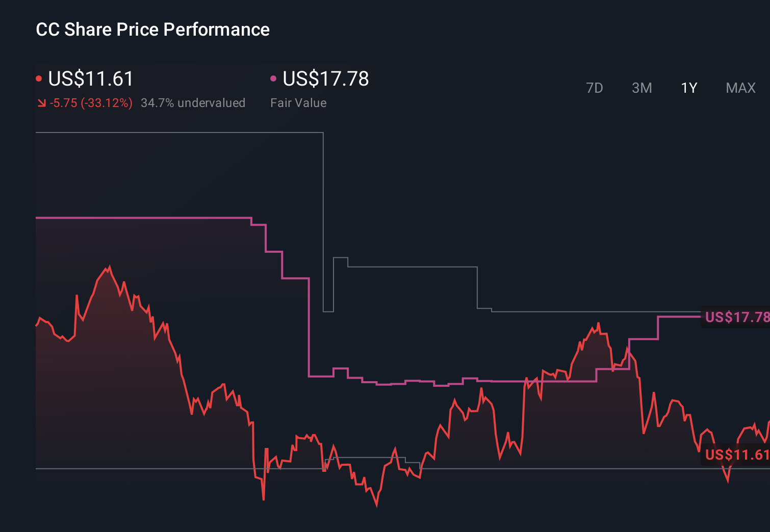Click the US$11.61 current price heading
This screenshot has width=770, height=532.
click(90, 78)
